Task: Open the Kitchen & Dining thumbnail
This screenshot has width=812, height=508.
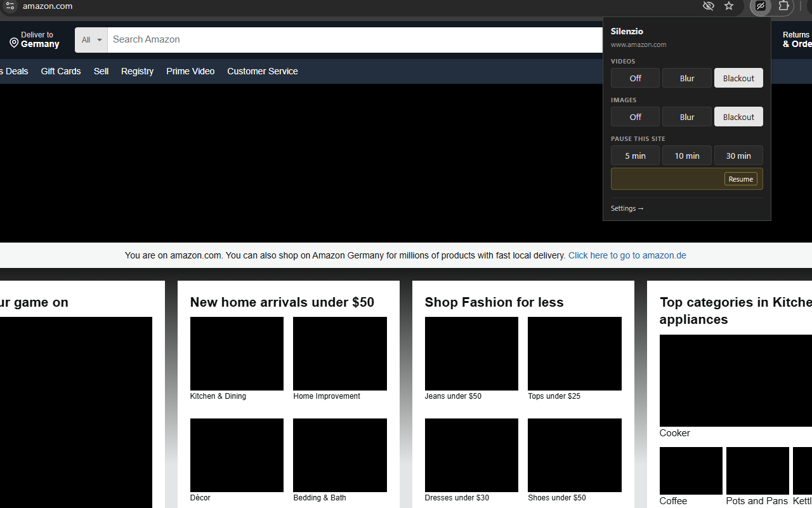Action: (x=237, y=354)
